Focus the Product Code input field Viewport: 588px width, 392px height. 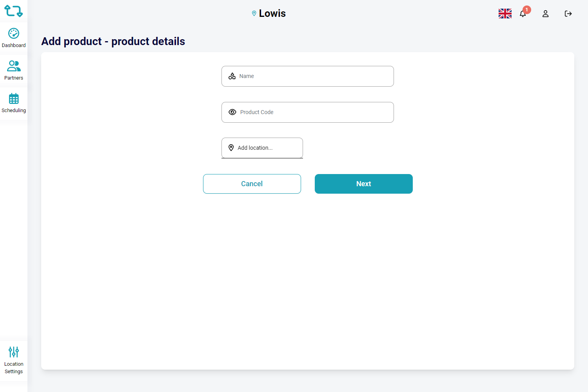click(314, 112)
